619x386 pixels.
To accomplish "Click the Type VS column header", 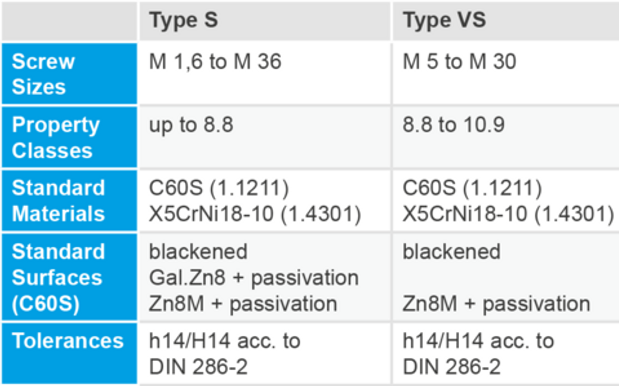I will click(506, 21).
